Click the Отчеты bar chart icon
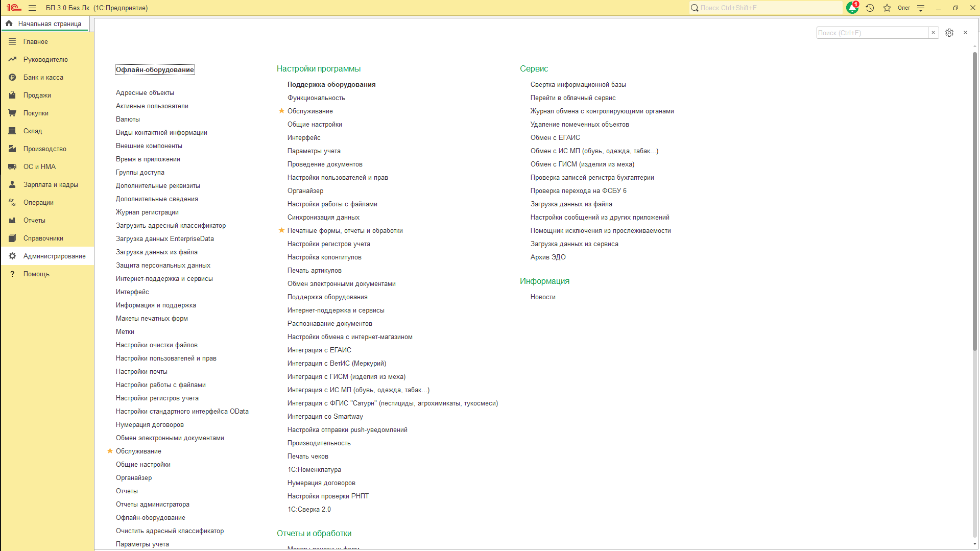 pyautogui.click(x=12, y=221)
